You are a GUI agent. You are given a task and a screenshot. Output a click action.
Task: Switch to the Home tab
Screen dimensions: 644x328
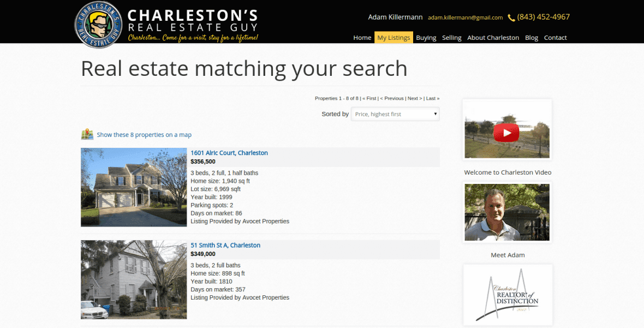tap(362, 37)
